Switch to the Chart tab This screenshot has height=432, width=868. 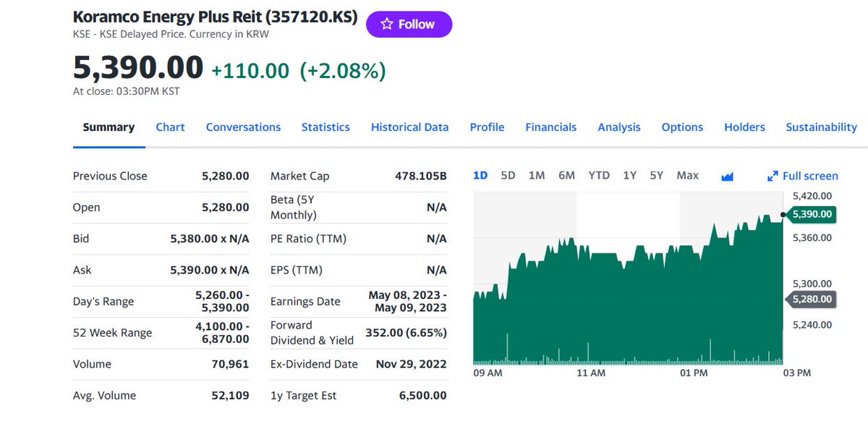click(170, 127)
